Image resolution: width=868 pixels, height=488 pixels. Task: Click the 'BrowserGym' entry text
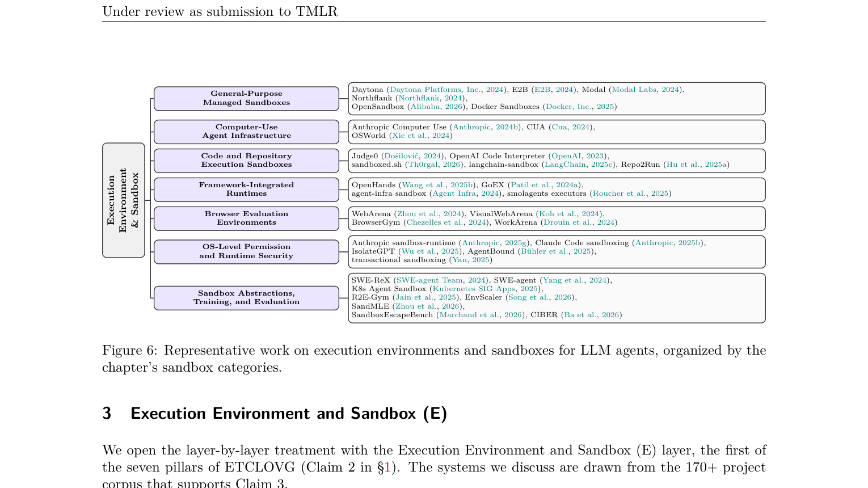(x=376, y=222)
